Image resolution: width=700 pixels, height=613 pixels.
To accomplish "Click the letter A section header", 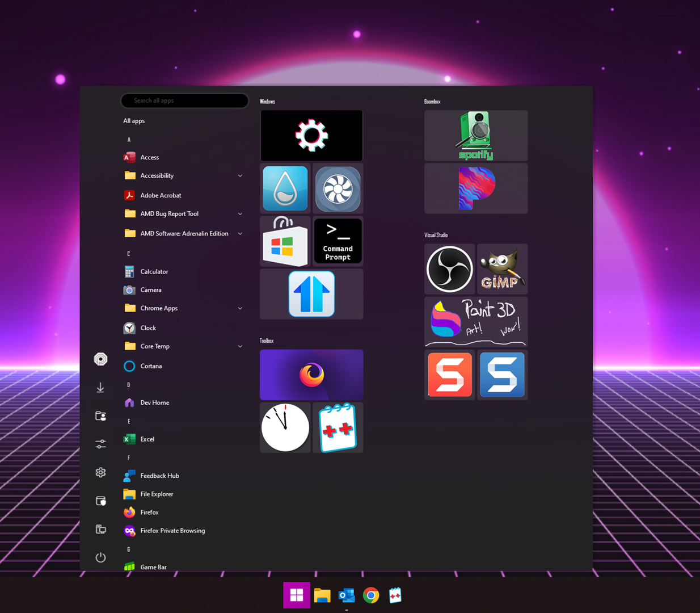I will pos(129,140).
